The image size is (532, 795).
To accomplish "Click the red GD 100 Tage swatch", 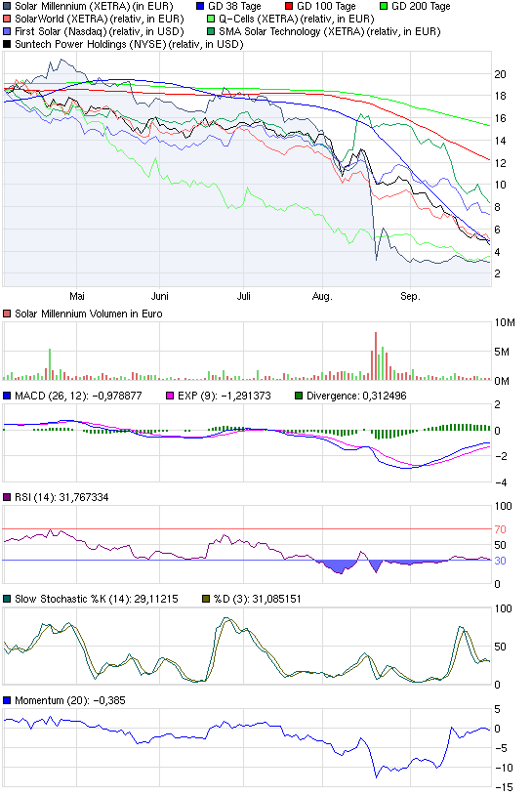I will [289, 7].
